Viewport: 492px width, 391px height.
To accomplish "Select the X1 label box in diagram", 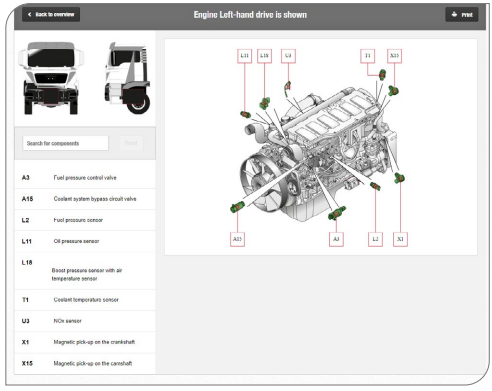I will click(x=400, y=239).
